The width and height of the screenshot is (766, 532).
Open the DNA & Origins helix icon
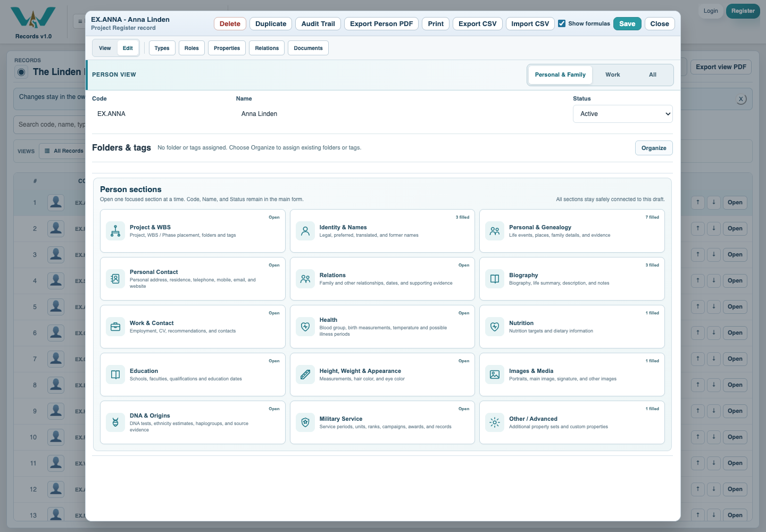[x=115, y=422]
